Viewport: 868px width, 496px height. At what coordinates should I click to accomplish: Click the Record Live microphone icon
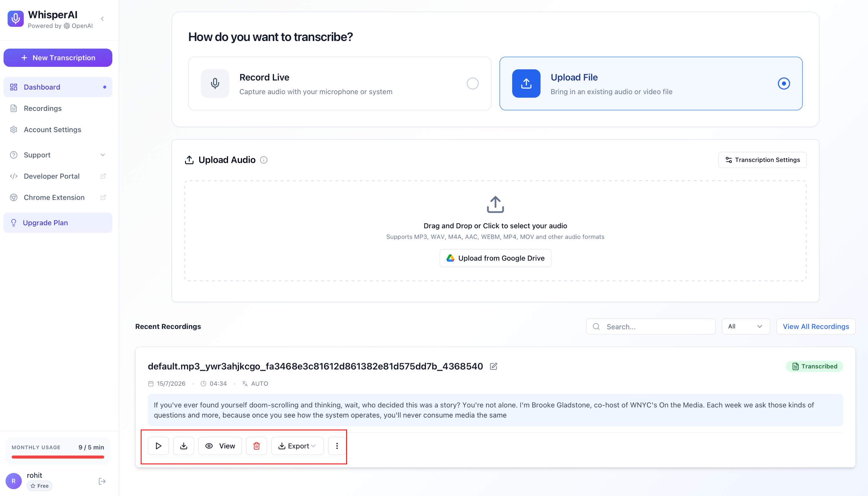click(215, 84)
